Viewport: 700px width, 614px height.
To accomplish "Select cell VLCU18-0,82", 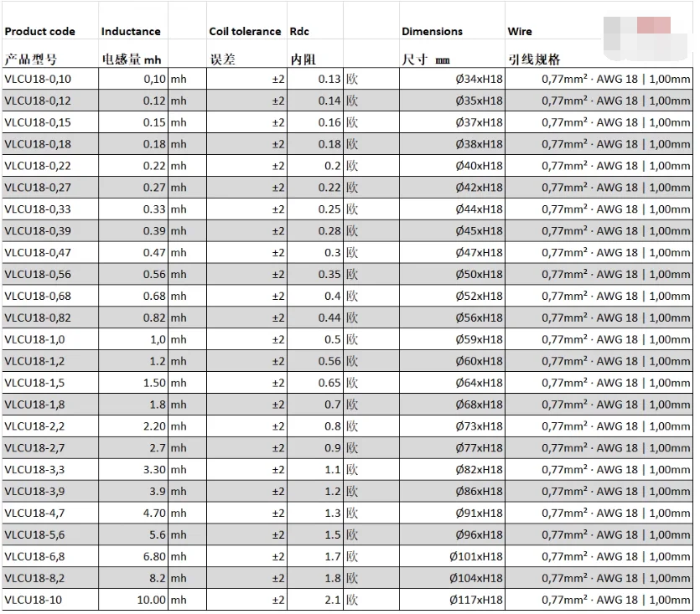I will tap(50, 317).
